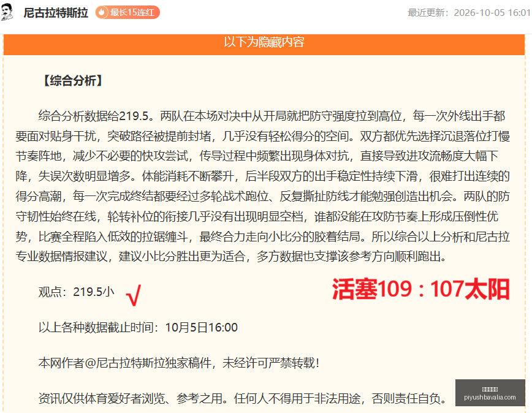The image size is (532, 413).
Task: Click the flame icon in streak badge
Action: pyautogui.click(x=102, y=12)
